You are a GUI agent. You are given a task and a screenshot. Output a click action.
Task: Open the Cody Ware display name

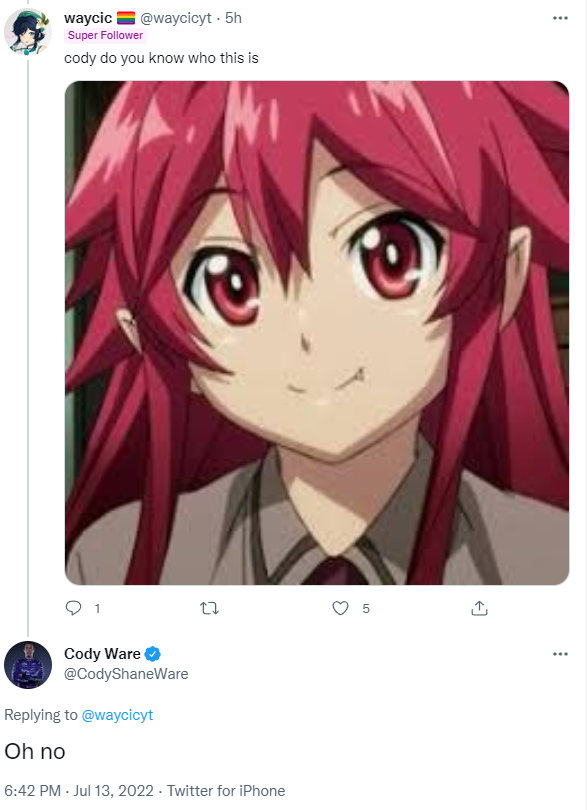[x=102, y=654]
